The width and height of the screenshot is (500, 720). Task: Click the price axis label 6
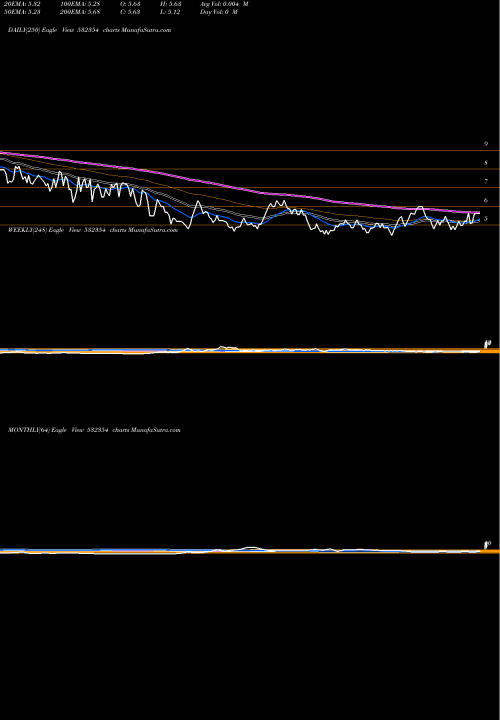(x=486, y=200)
